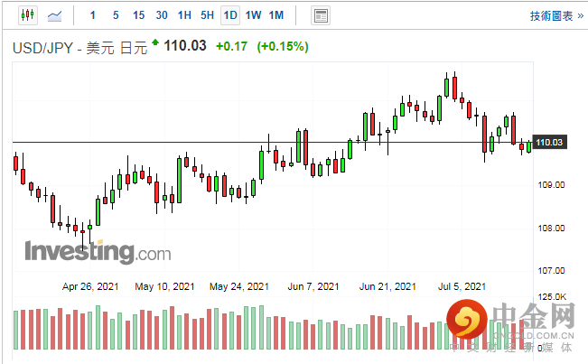This screenshot has width=588, height=364.
Task: Click the (+0.15%) percentage change
Action: pos(283,46)
